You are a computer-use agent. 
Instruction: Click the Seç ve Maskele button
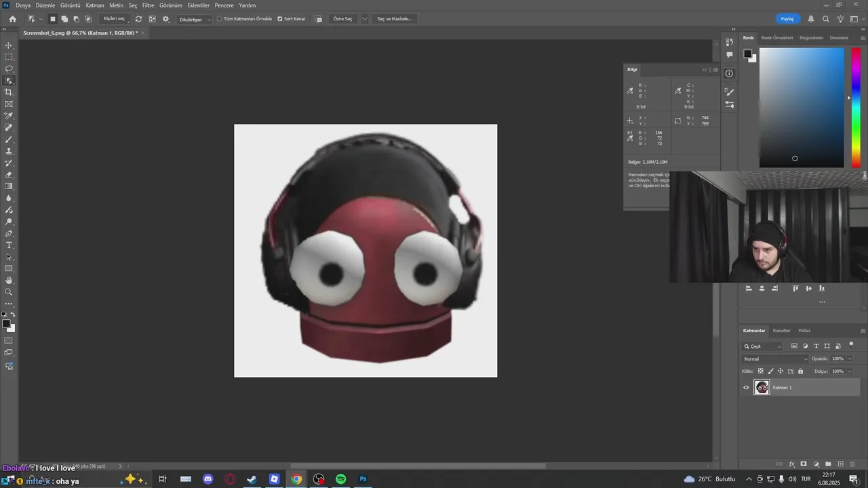coord(394,19)
